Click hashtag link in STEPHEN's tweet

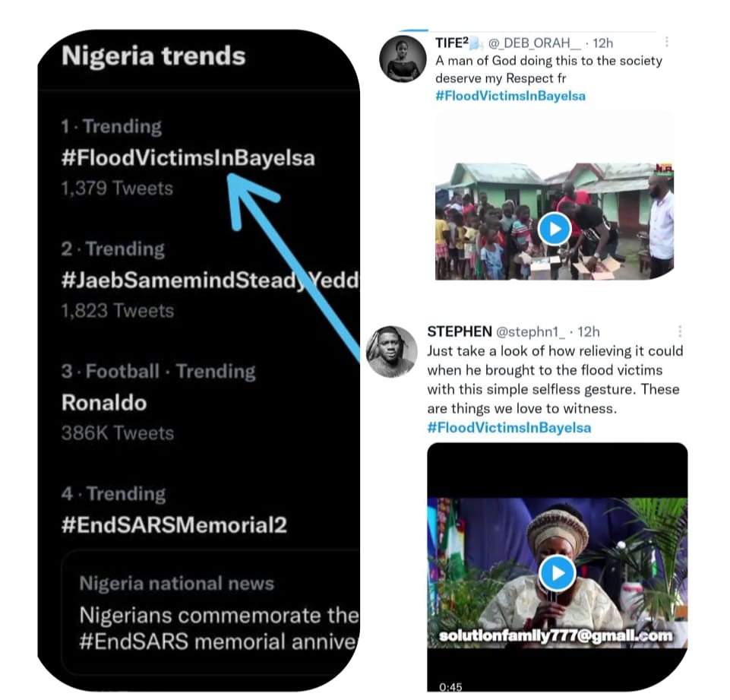pos(509,427)
